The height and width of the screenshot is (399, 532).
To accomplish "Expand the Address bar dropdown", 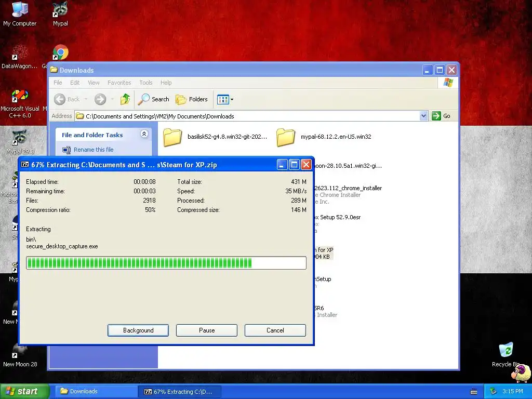I will pos(423,116).
